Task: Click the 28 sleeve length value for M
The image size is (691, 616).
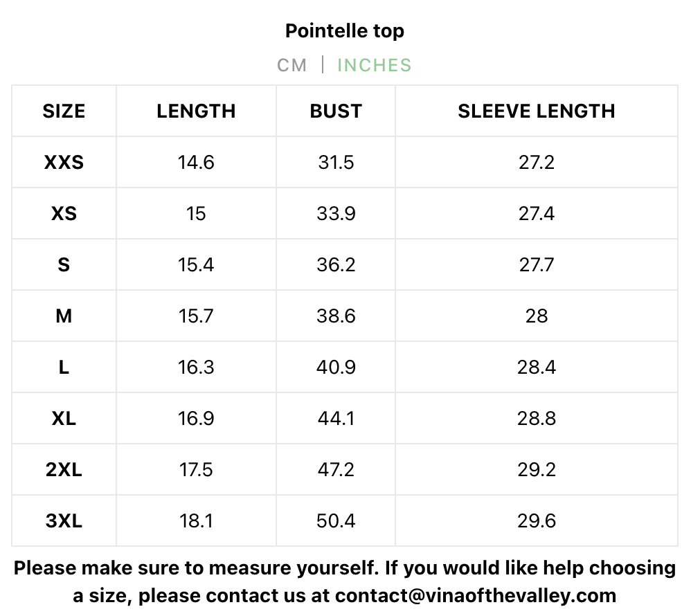Action: (536, 316)
